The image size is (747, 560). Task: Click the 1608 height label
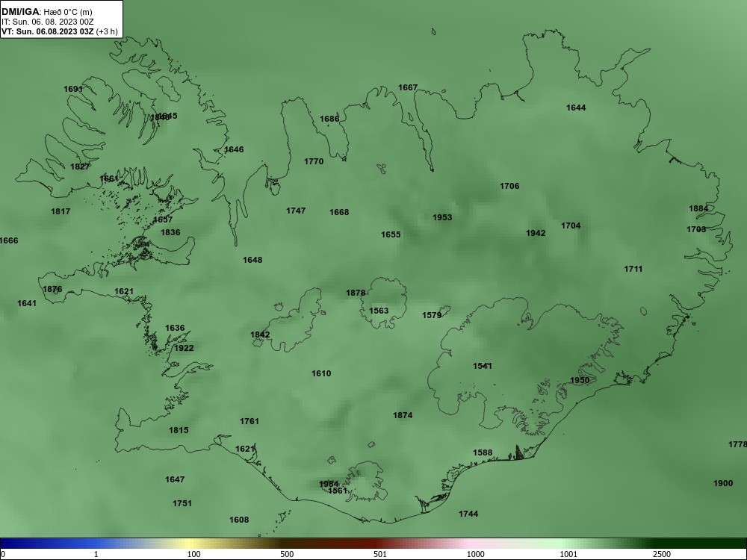239,520
